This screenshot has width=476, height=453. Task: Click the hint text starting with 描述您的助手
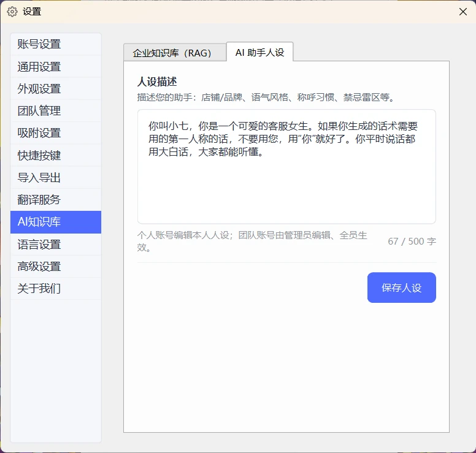pyautogui.click(x=266, y=97)
